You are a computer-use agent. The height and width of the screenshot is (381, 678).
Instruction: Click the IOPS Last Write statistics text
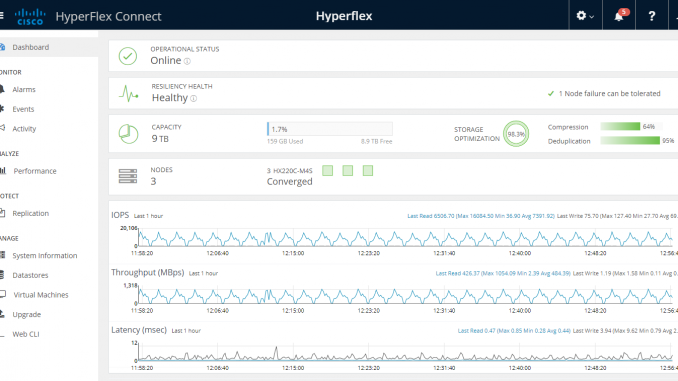tap(617, 216)
